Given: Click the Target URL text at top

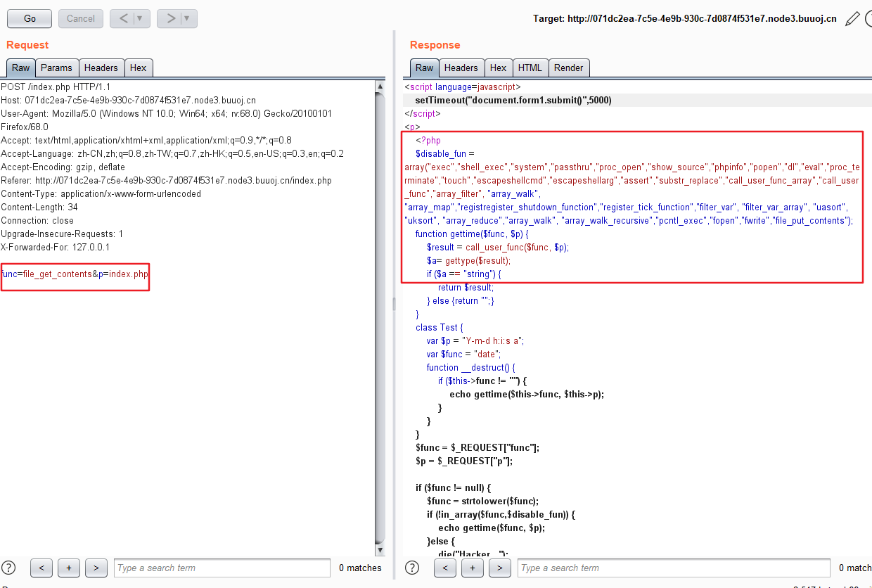Looking at the screenshot, I should pyautogui.click(x=685, y=19).
